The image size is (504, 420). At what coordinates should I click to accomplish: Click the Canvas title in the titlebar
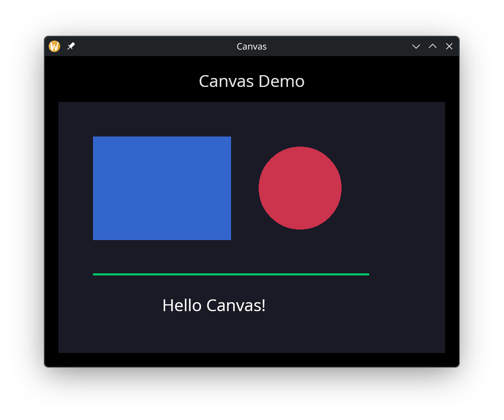251,46
